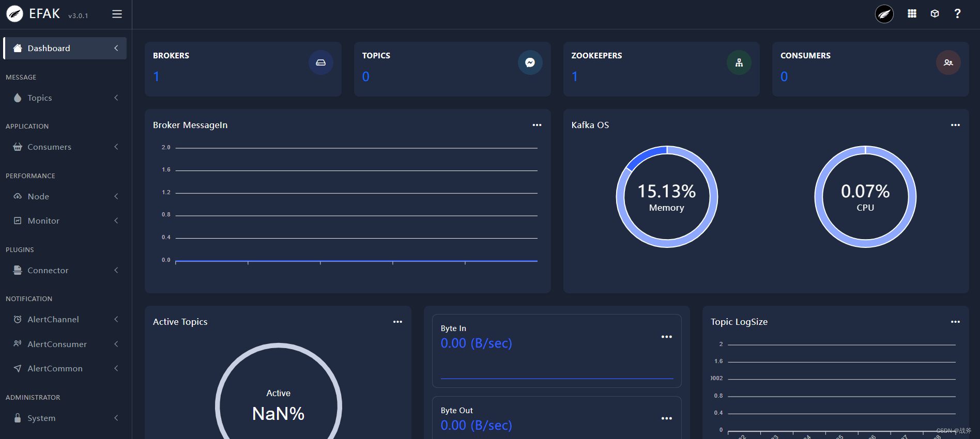Expand the Topics menu chevron
This screenshot has height=439, width=980.
pyautogui.click(x=116, y=98)
